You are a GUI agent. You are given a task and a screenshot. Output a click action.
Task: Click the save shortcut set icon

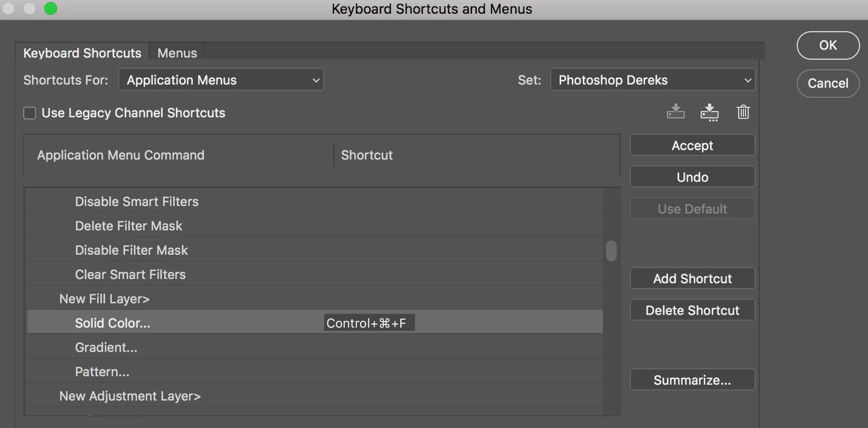[x=675, y=111]
